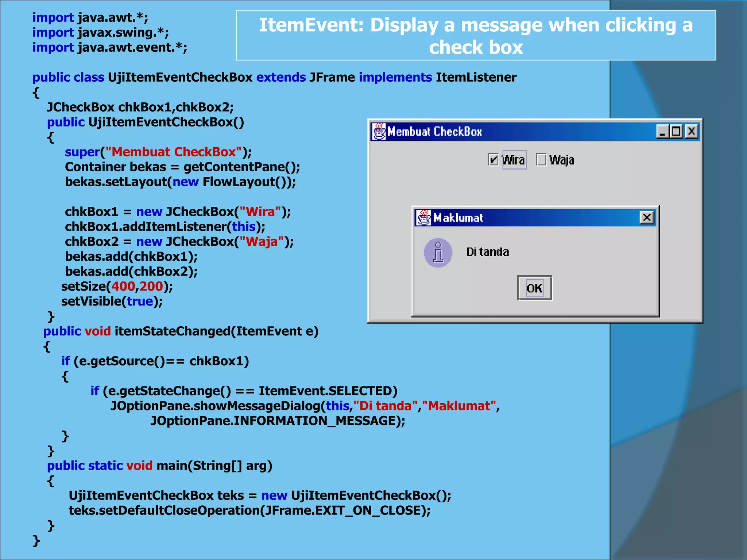The width and height of the screenshot is (747, 560).
Task: Close the Membuat CheckBox window
Action: (691, 131)
